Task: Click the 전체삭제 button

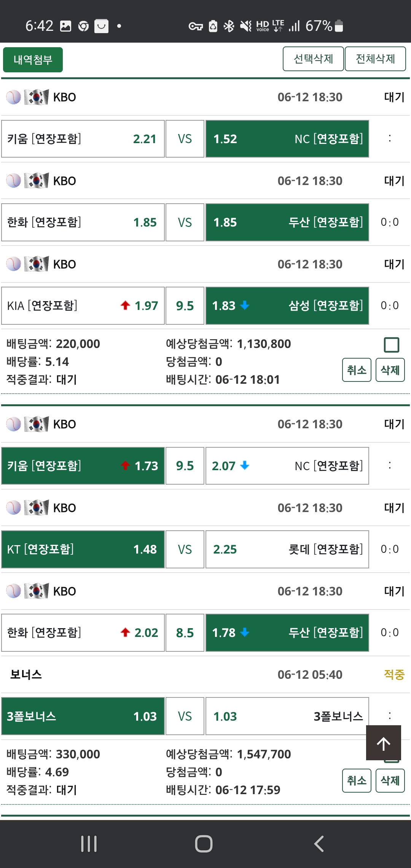Action: tap(375, 59)
